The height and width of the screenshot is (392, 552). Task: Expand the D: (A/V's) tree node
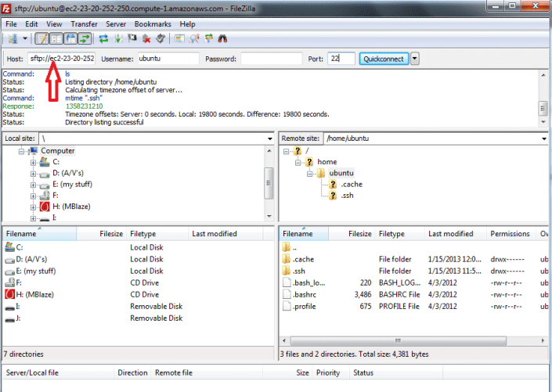33,174
